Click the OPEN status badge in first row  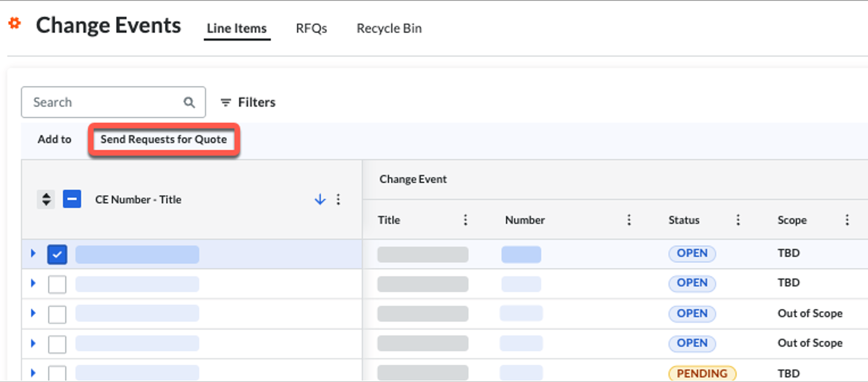pyautogui.click(x=692, y=253)
